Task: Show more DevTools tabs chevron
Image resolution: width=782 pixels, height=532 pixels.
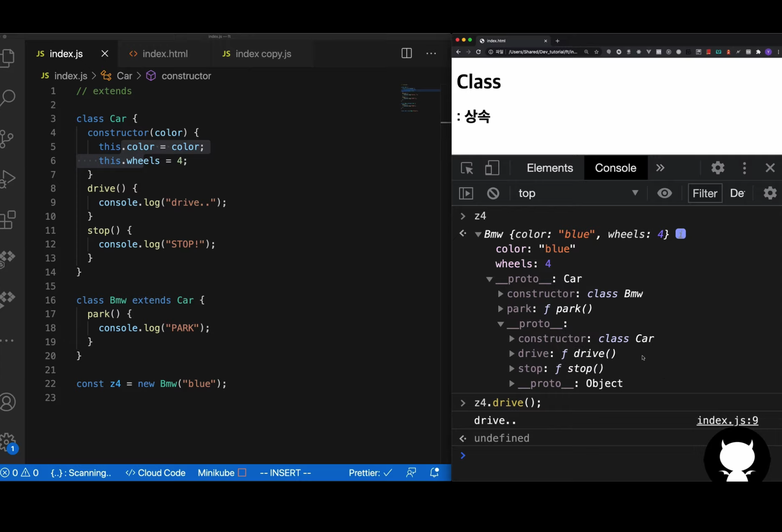Action: pyautogui.click(x=660, y=168)
